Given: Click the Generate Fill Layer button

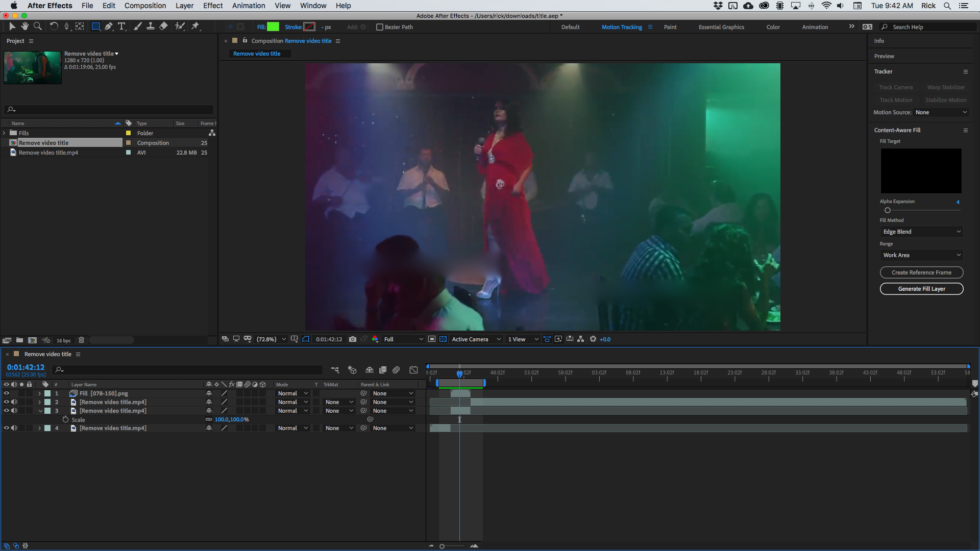Looking at the screenshot, I should click(x=921, y=289).
